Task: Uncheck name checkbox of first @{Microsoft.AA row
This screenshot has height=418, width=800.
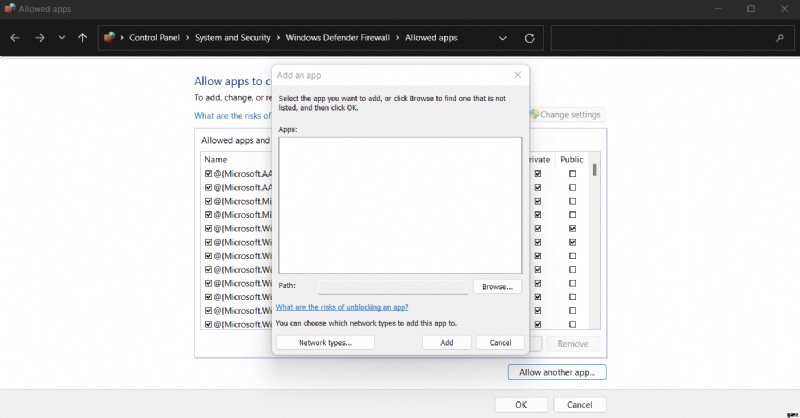Action: (x=208, y=174)
